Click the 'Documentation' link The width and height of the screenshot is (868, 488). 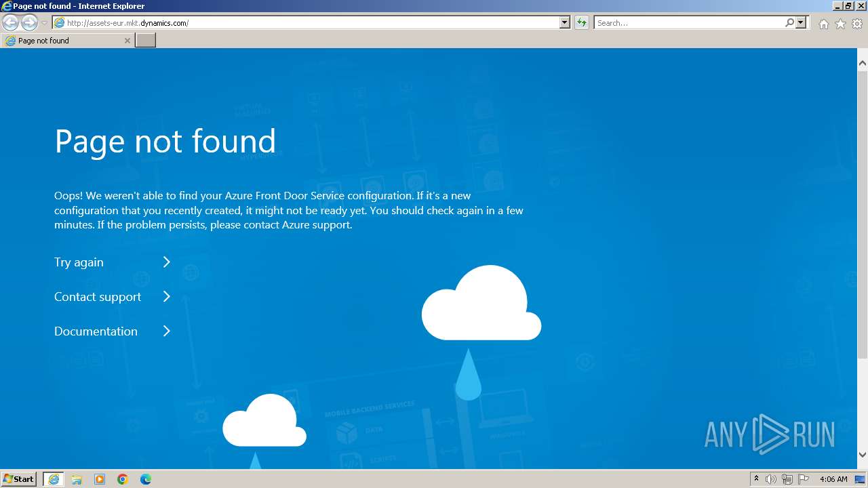click(96, 331)
